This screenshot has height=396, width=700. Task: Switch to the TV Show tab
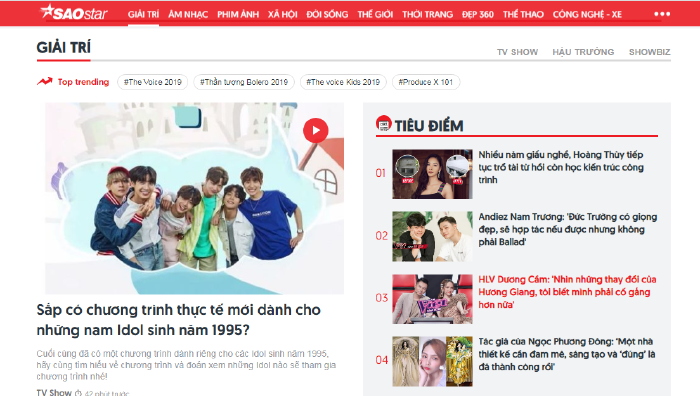(x=517, y=52)
